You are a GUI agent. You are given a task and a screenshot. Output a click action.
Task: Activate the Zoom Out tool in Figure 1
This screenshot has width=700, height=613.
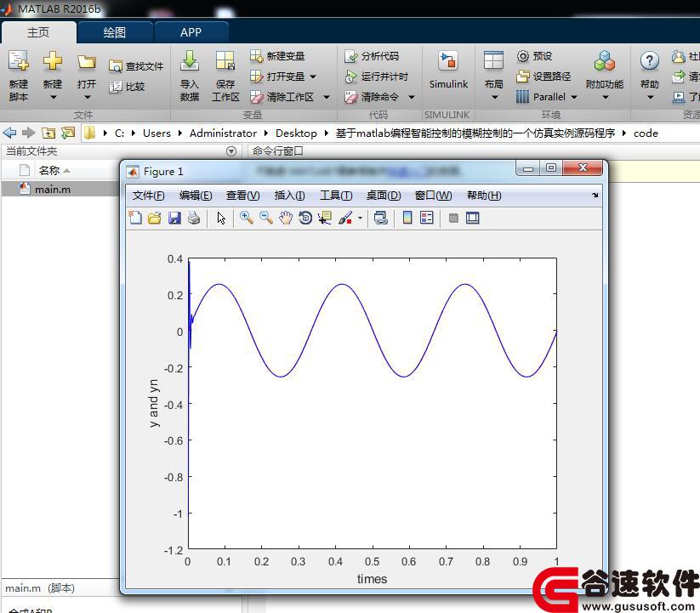pos(266,218)
